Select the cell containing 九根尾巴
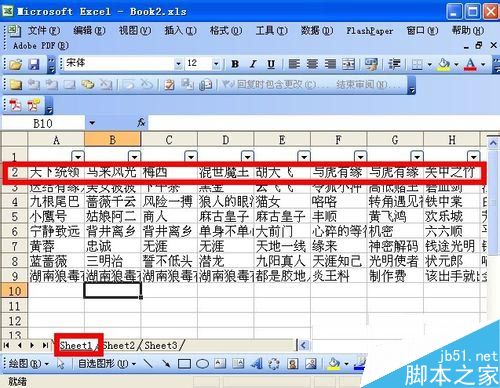The height and width of the screenshot is (388, 500). point(56,202)
